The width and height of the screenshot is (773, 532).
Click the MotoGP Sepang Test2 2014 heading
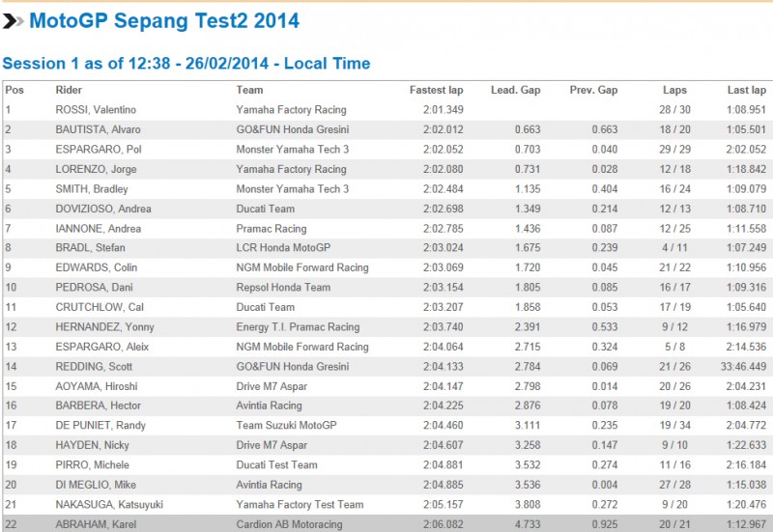pos(164,20)
